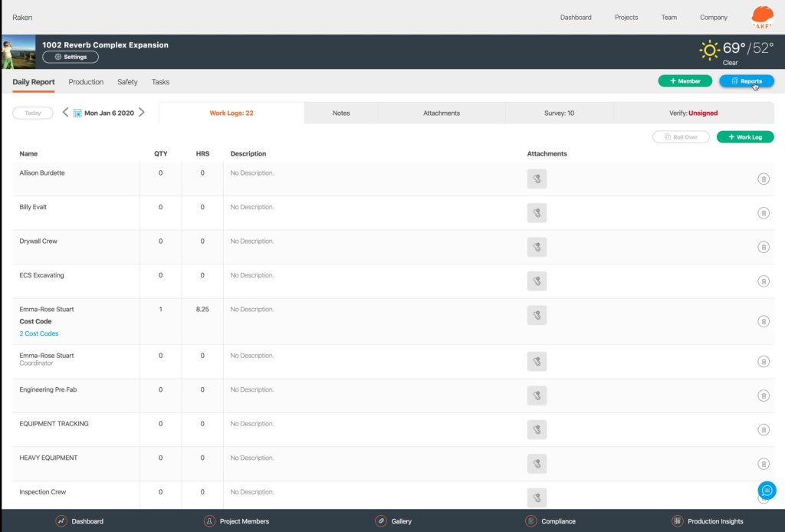Click the Roll Over button

(681, 137)
